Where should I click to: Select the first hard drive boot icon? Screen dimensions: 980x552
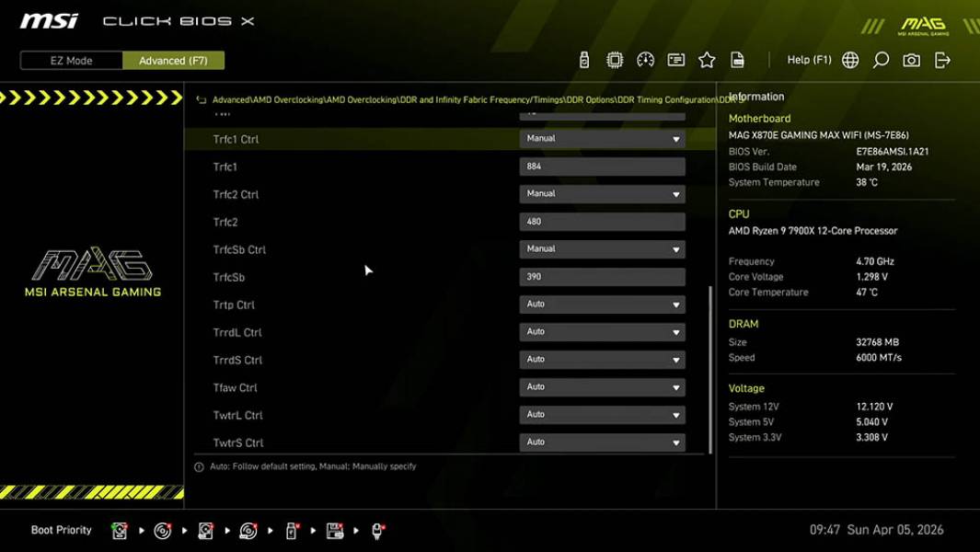tap(120, 530)
